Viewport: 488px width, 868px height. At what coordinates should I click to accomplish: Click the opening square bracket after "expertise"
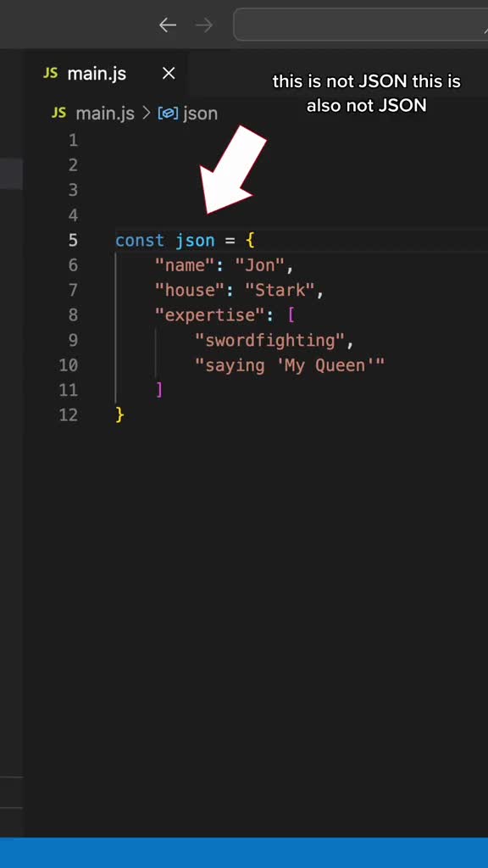point(291,315)
